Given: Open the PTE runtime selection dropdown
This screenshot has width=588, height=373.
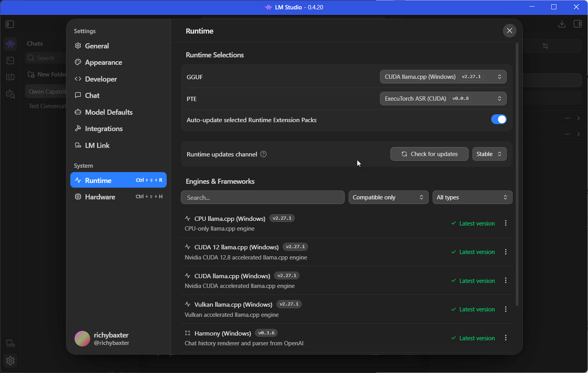Looking at the screenshot, I should (x=443, y=98).
